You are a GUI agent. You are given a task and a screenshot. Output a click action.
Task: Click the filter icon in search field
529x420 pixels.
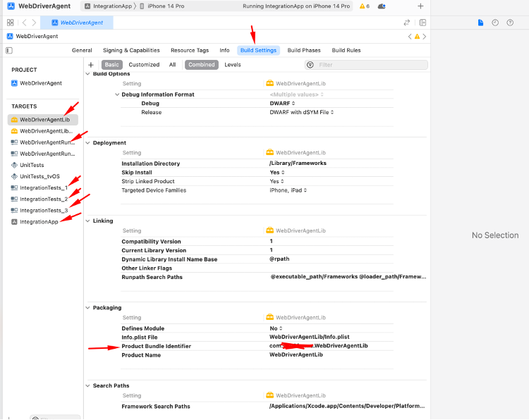click(x=310, y=65)
